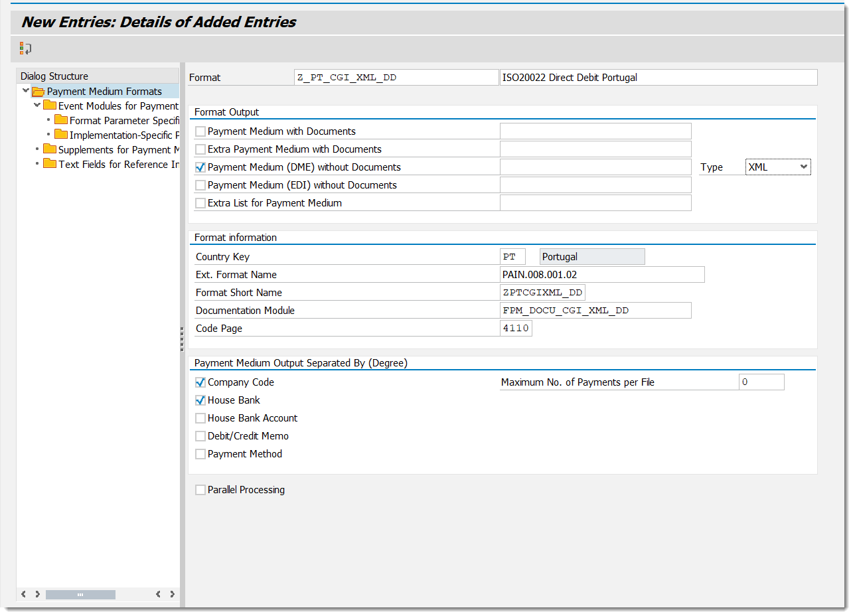Screen dimensions: 853x616
Task: Click the Dialog Structure header
Action: [x=98, y=76]
